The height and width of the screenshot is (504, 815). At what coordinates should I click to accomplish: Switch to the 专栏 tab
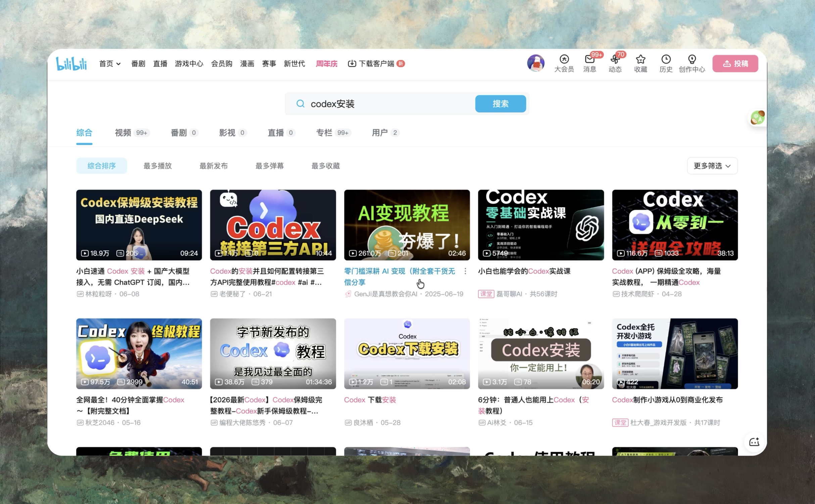(x=333, y=133)
